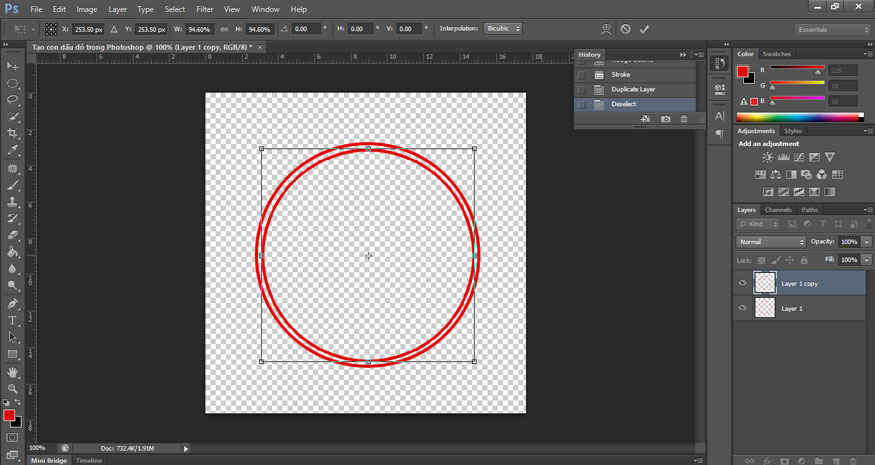Image resolution: width=875 pixels, height=465 pixels.
Task: Delete layer using trash icon
Action: coord(853,461)
